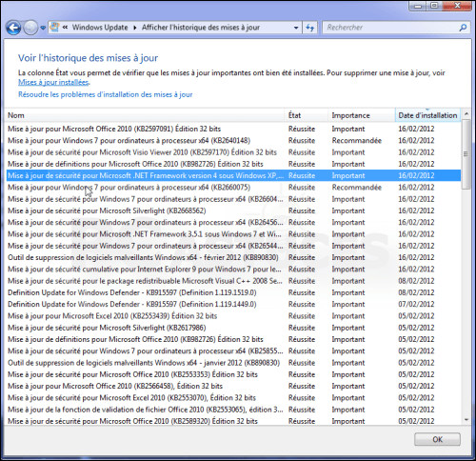Select the malicious software tool janvier 2012 row
476x461 pixels.
233,363
